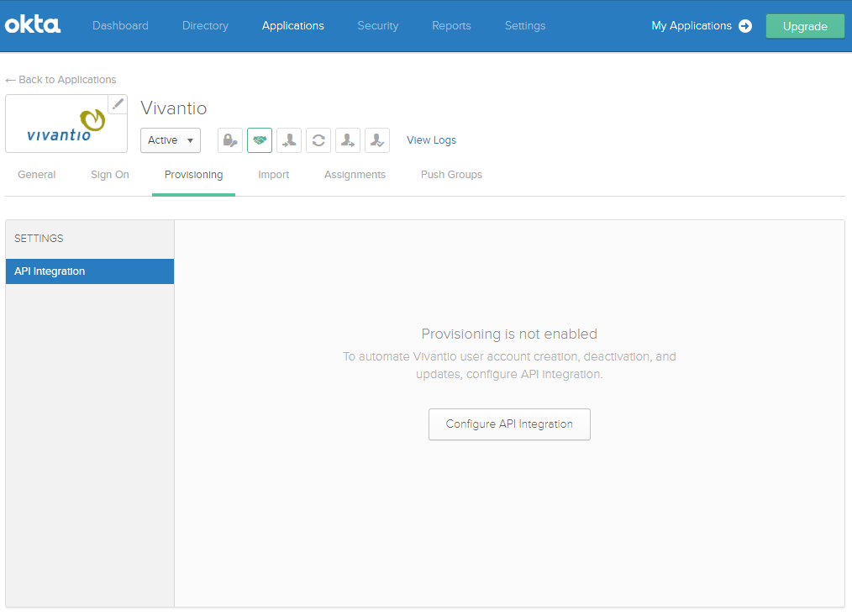Click the lock and key sign-on icon
This screenshot has width=852, height=616.
coord(230,140)
